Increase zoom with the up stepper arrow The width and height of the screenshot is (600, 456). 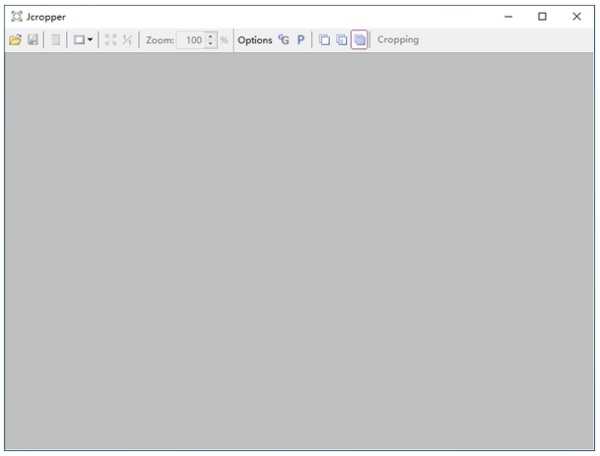(211, 36)
